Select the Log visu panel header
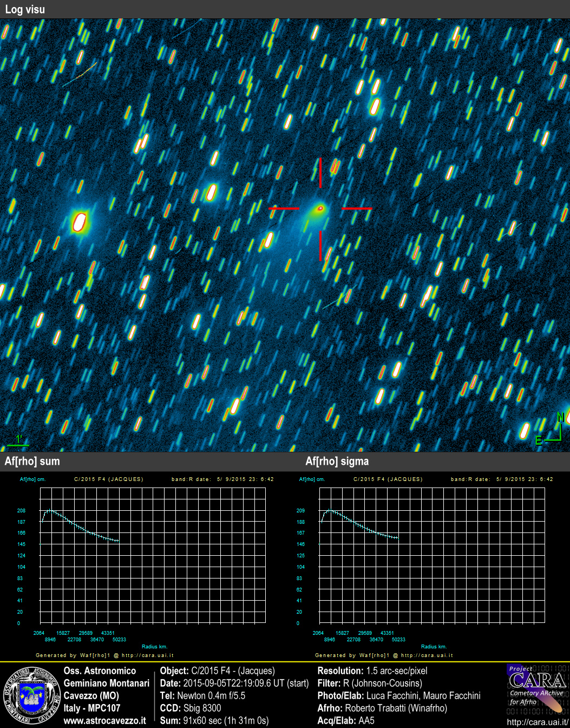Screen dimensions: 570x728 (25, 9)
